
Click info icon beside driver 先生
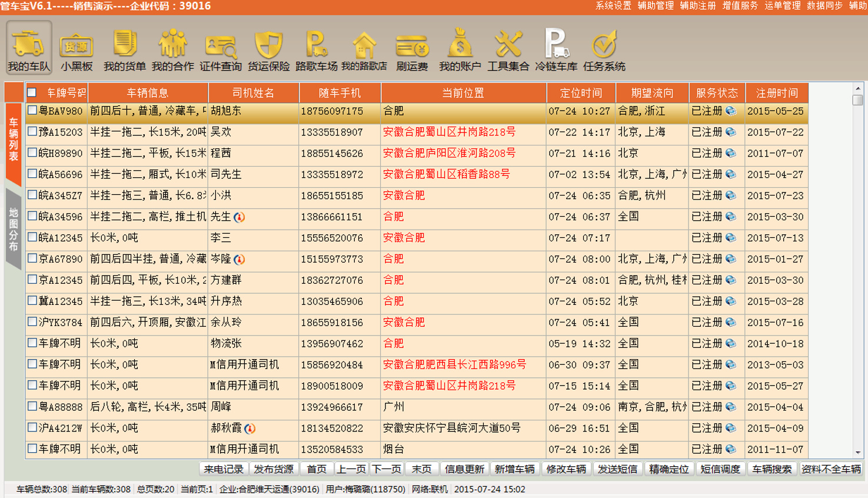pos(239,217)
